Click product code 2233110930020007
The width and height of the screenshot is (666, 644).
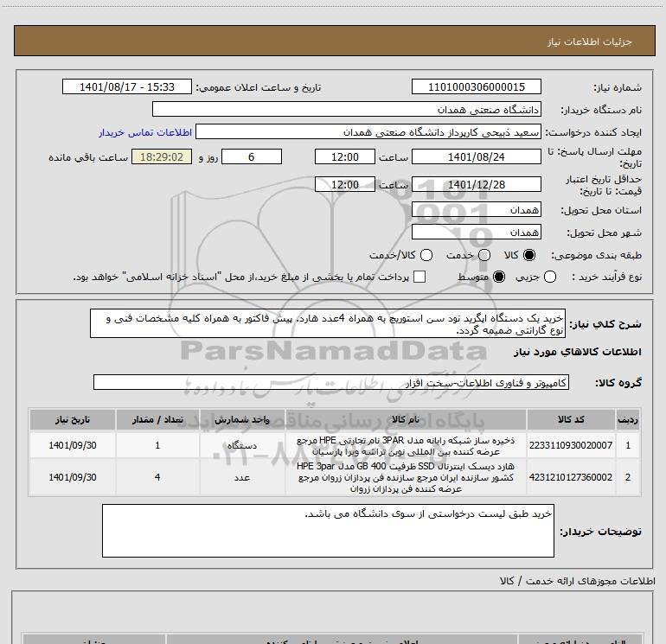click(x=571, y=445)
